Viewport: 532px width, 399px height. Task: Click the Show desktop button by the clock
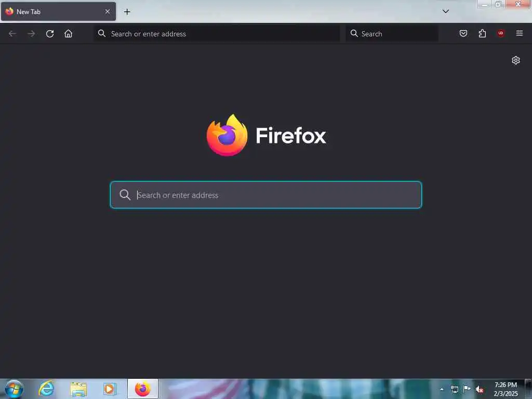tap(528, 389)
